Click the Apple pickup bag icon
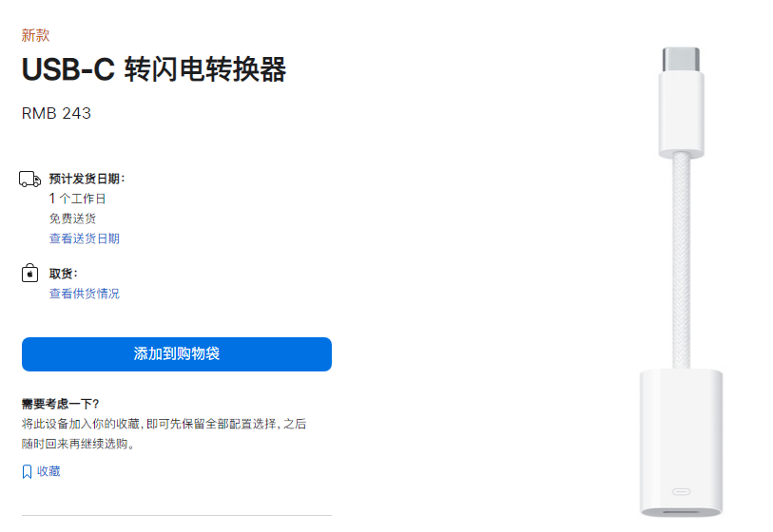 (29, 274)
